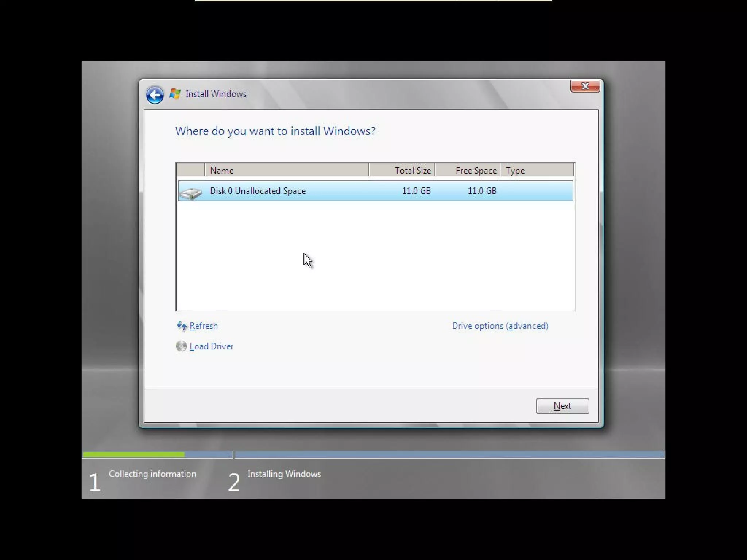747x560 pixels.
Task: Click the Refresh arrows icon
Action: 181,326
